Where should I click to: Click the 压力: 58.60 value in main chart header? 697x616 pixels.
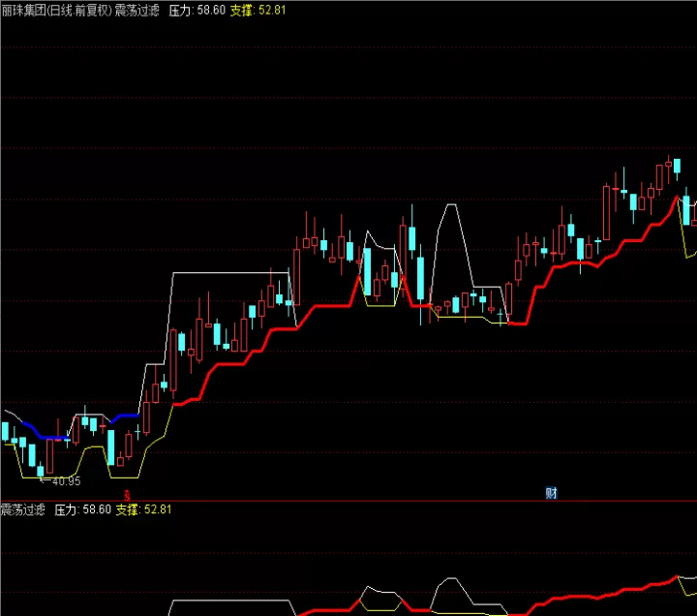pyautogui.click(x=197, y=11)
